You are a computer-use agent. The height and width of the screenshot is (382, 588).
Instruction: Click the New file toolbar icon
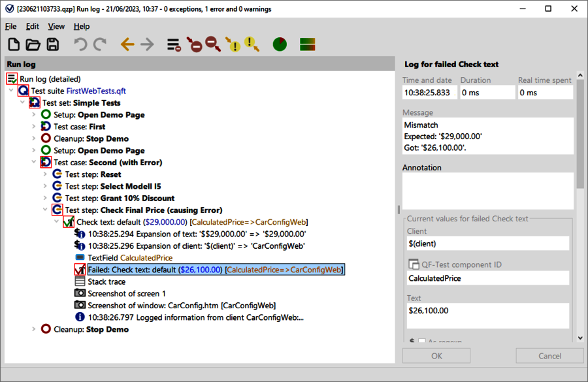14,44
